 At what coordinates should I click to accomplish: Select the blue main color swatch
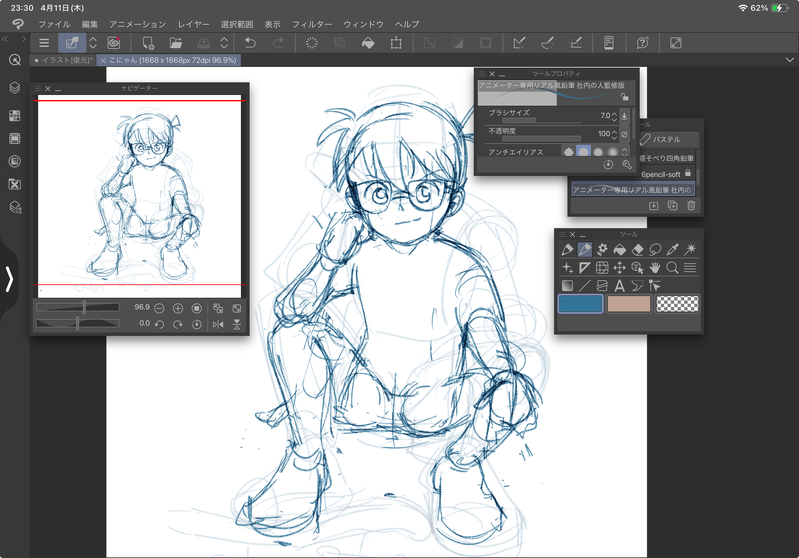pos(580,304)
